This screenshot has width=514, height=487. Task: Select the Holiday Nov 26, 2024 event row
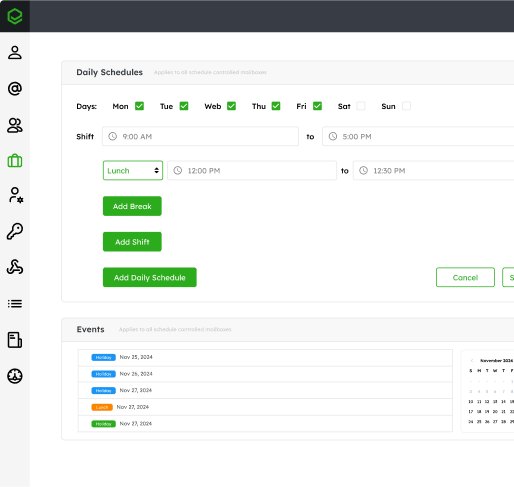pos(265,374)
